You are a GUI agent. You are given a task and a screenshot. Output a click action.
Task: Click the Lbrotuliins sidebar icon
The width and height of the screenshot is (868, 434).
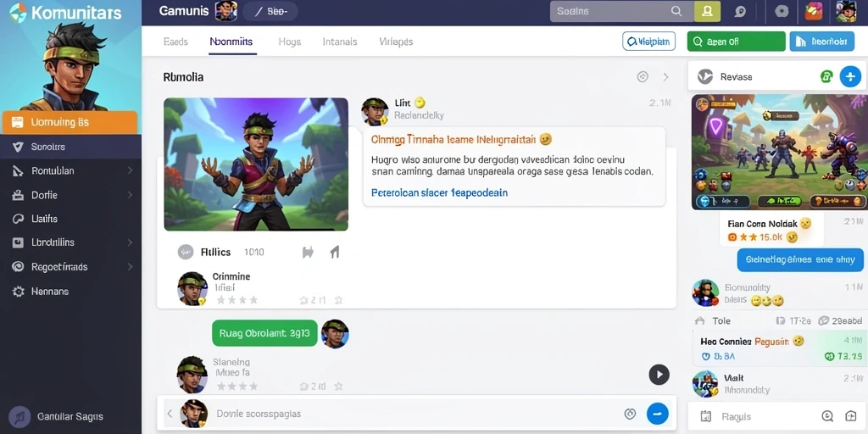pyautogui.click(x=18, y=242)
